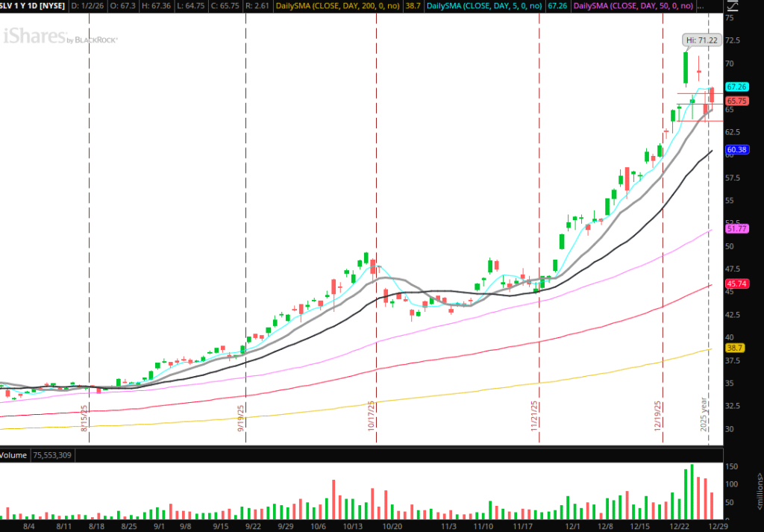Click the volume value 75,553,309
Viewport: 764px width, 532px height.
coord(51,454)
